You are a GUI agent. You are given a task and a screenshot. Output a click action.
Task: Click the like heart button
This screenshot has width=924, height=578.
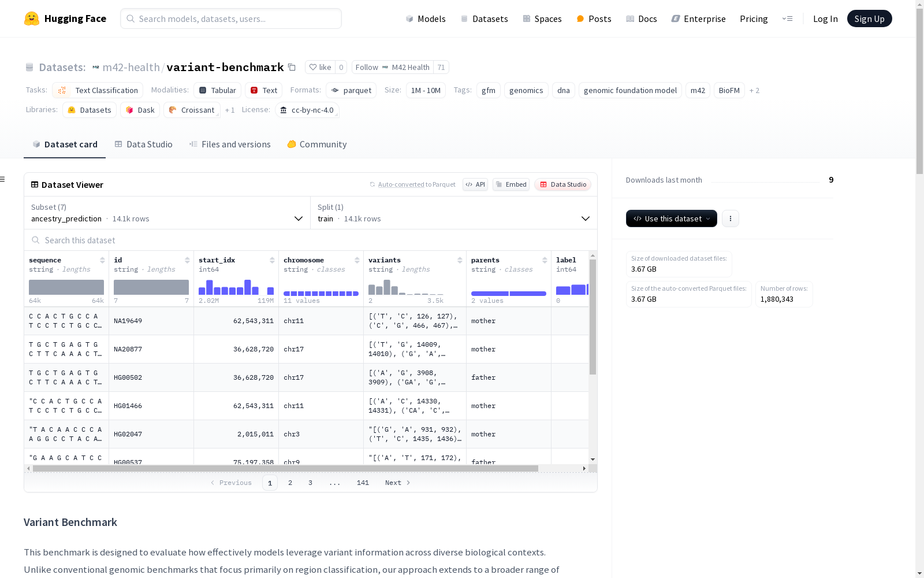(x=320, y=67)
